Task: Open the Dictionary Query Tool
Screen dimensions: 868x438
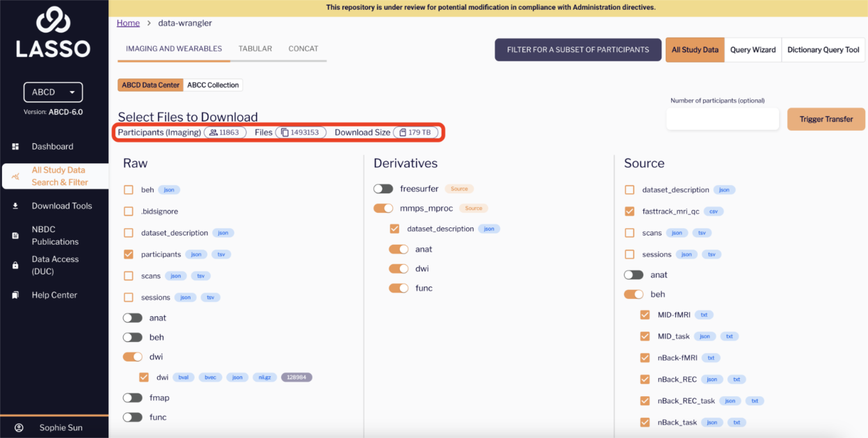Action: tap(823, 50)
